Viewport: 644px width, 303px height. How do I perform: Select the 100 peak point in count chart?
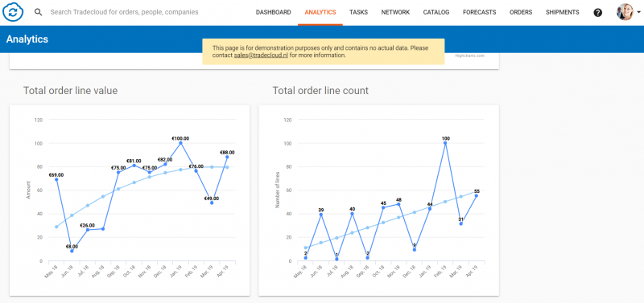tap(445, 143)
